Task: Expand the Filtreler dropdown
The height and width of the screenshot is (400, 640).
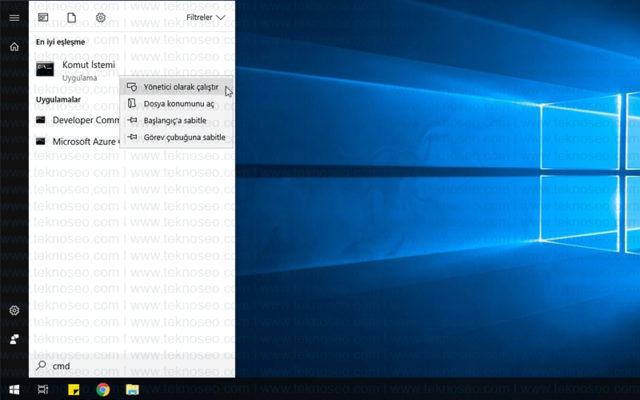Action: 206,18
